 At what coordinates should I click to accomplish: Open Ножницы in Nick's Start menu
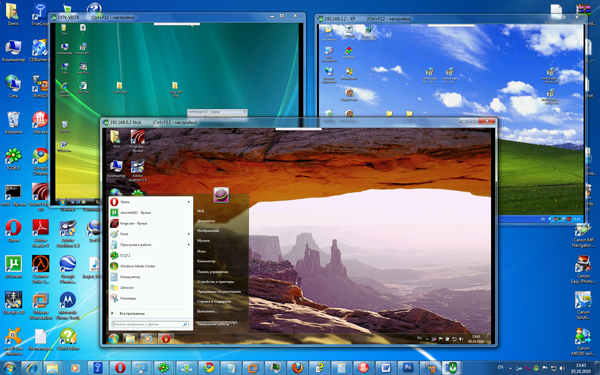(149, 298)
